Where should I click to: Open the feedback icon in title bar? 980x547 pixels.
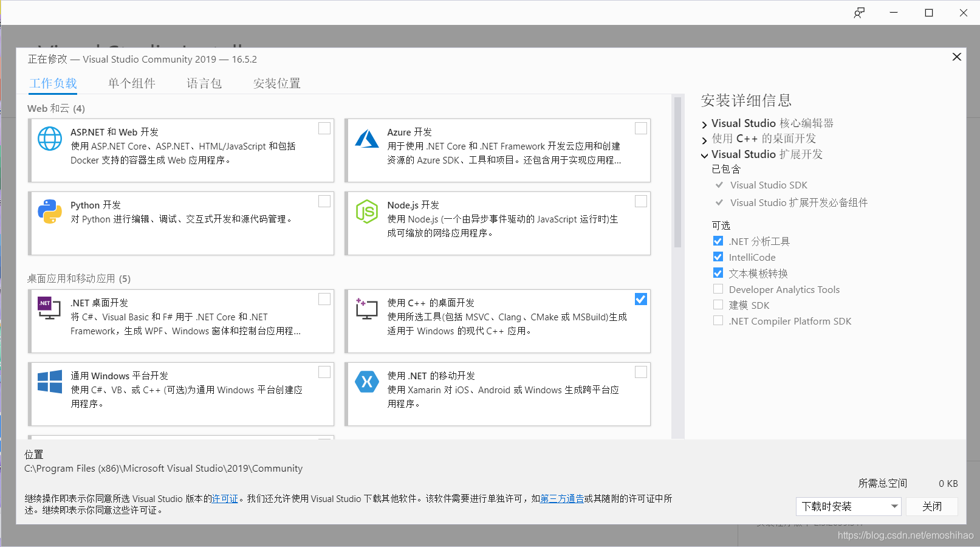point(859,13)
